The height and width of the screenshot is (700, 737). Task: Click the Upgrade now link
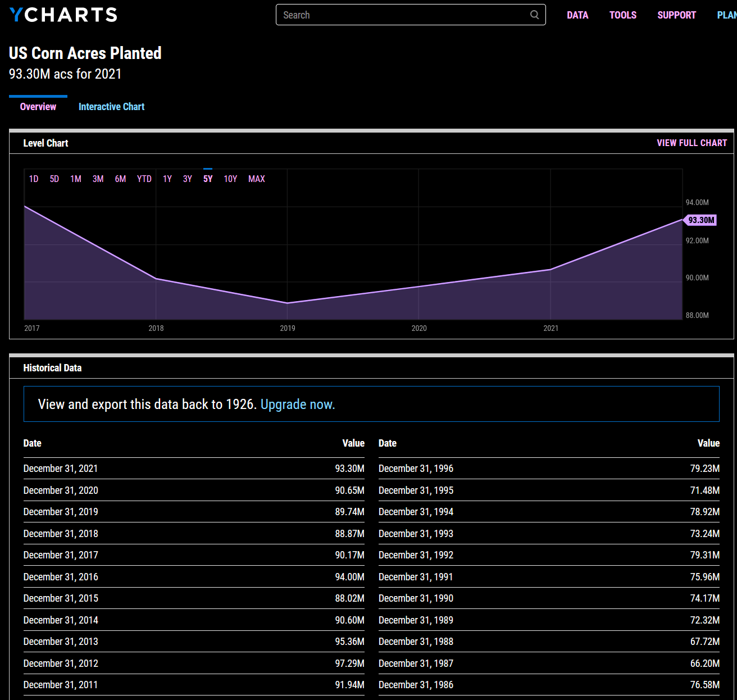point(298,404)
